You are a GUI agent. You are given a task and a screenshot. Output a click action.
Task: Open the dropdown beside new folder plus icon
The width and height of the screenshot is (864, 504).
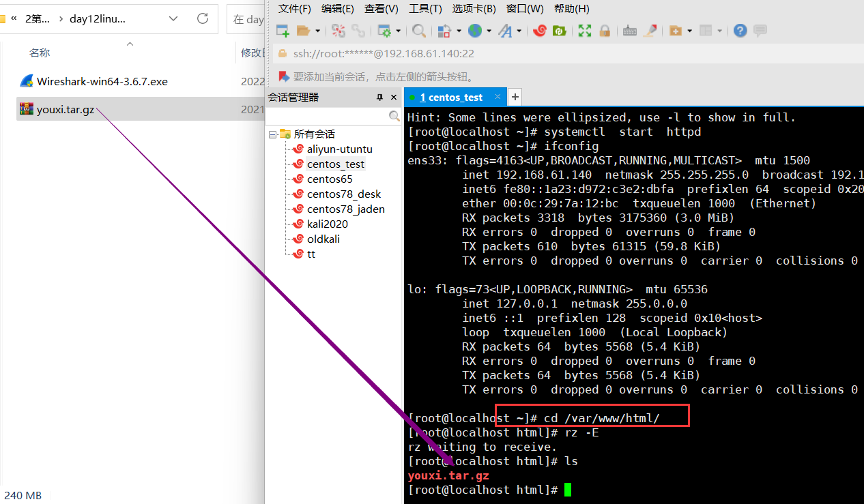(689, 31)
